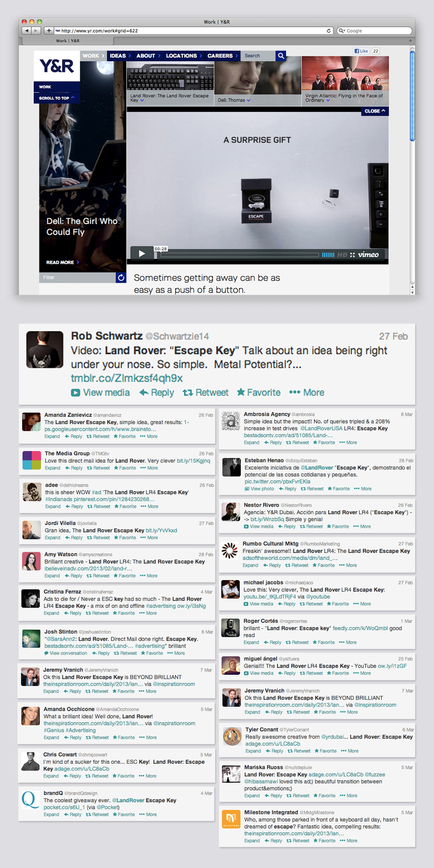Image resolution: width=434 pixels, height=868 pixels.
Task: Click View media on Rob Schwartz tweet
Action: pyautogui.click(x=100, y=392)
